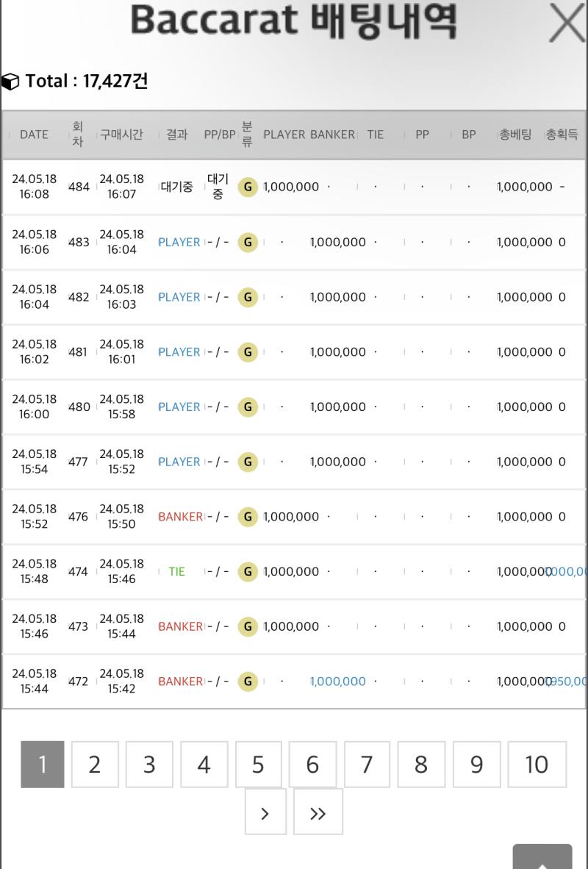The height and width of the screenshot is (869, 588).
Task: Open page 10 of results
Action: tap(537, 765)
